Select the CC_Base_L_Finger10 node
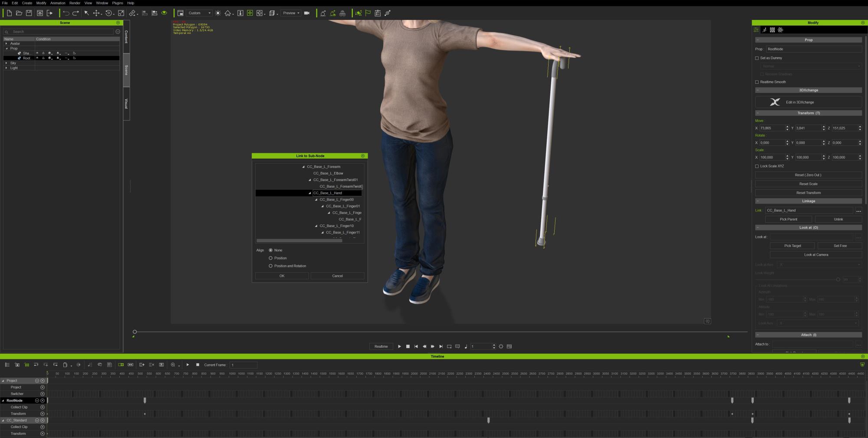Screen dimensions: 868x438 337,226
